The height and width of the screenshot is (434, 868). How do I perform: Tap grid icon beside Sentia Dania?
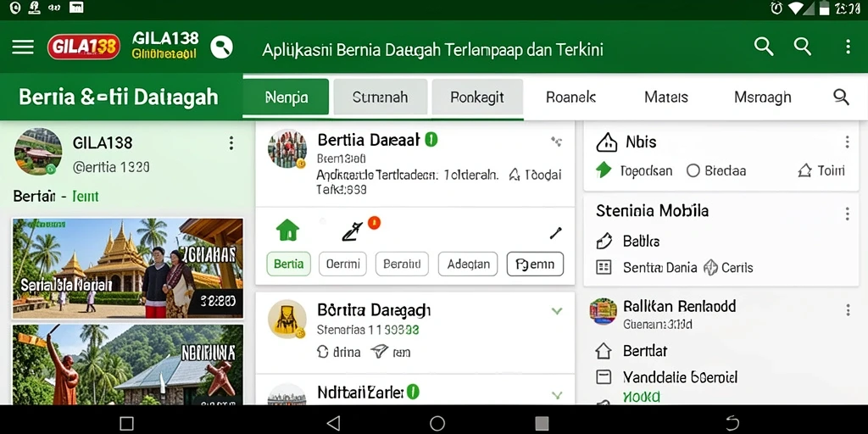(x=604, y=268)
